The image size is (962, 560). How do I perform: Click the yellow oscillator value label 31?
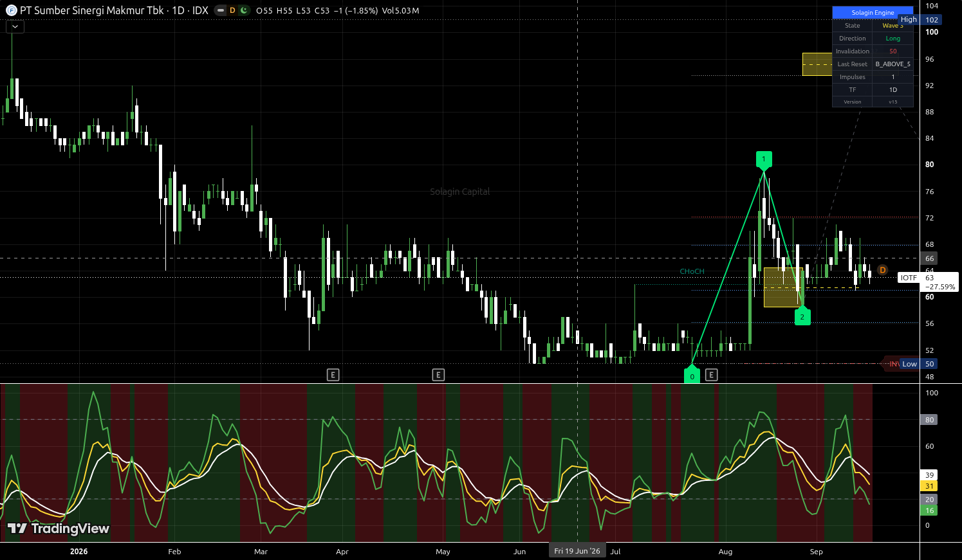pyautogui.click(x=929, y=486)
